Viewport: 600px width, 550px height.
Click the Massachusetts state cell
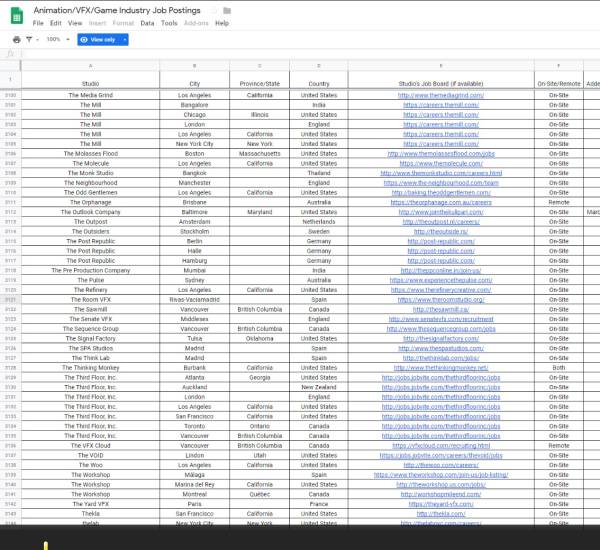[x=259, y=153]
